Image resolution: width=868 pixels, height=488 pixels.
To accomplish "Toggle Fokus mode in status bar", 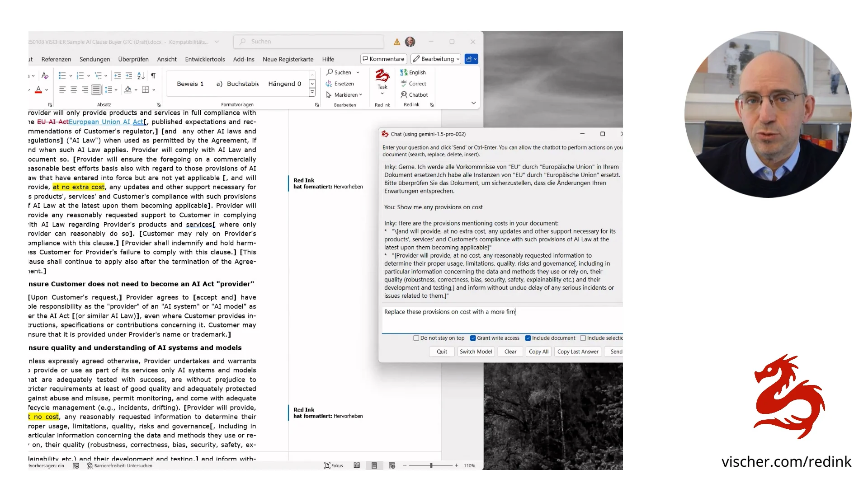I will 334,465.
